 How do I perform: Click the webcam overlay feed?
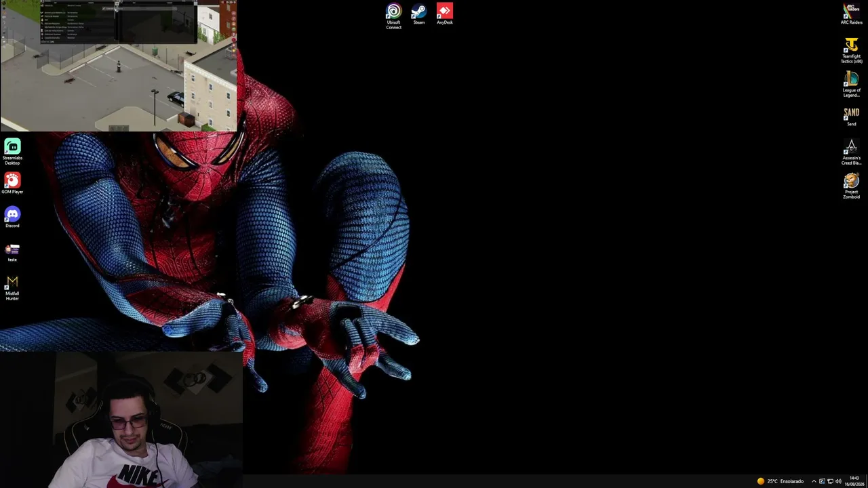point(121,420)
